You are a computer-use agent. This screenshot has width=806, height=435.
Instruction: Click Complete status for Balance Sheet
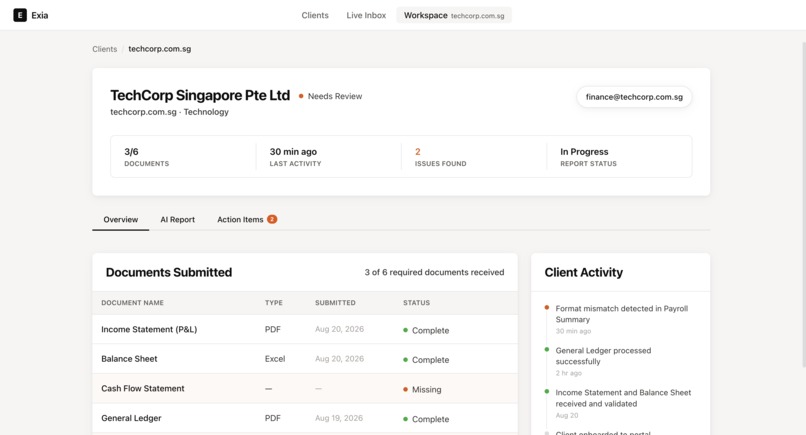click(x=426, y=360)
